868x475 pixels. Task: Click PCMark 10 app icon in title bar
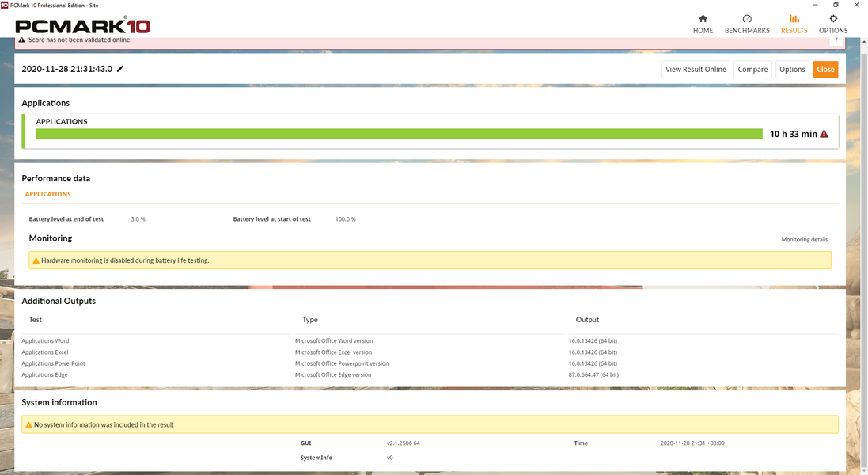pyautogui.click(x=5, y=5)
